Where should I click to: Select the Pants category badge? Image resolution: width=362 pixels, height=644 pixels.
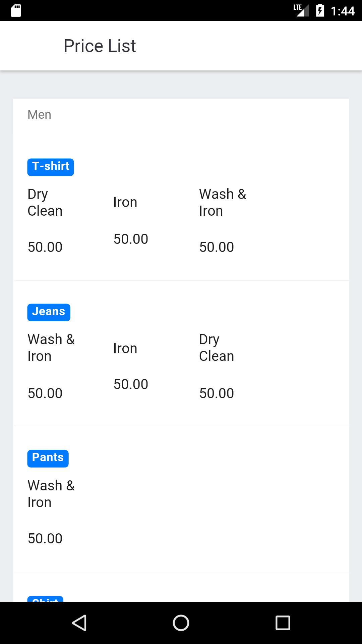tap(48, 459)
